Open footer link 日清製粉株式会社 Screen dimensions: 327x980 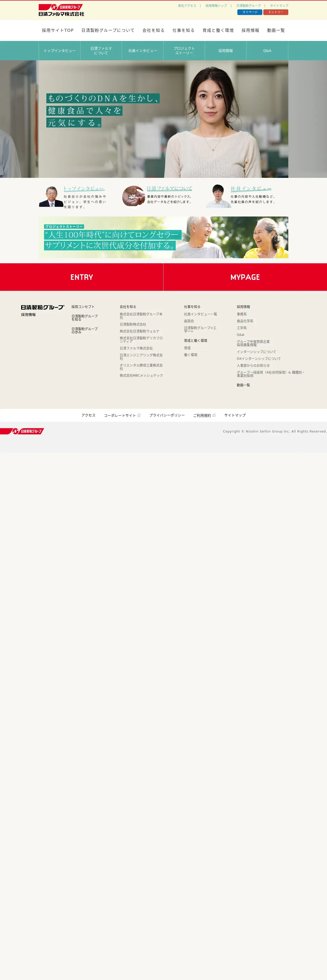click(x=133, y=325)
